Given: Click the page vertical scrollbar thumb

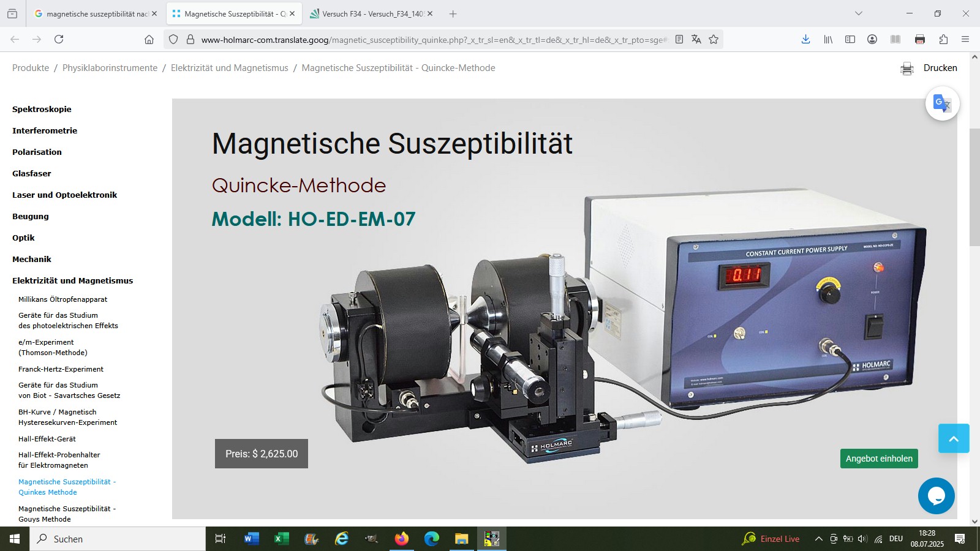Looking at the screenshot, I should pos(974,187).
